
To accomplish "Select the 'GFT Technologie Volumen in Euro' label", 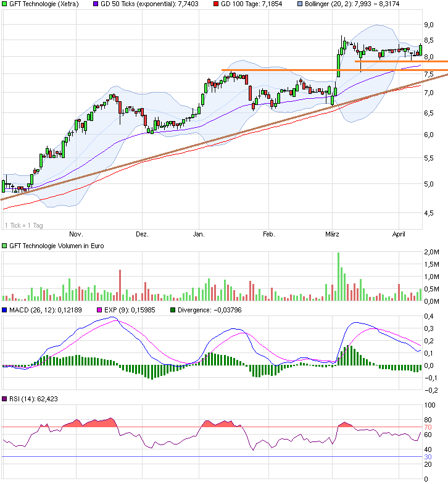I will (x=57, y=246).
